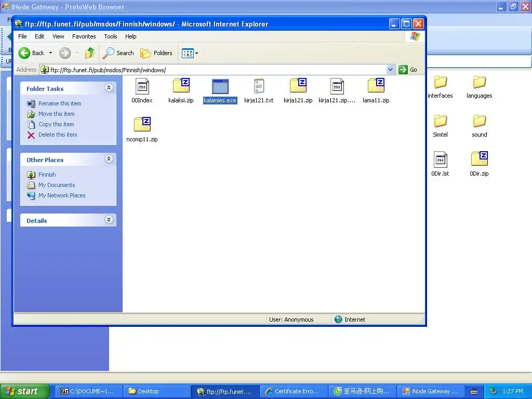532x399 pixels.
Task: Click the grayed Forward arrow button
Action: [x=65, y=53]
